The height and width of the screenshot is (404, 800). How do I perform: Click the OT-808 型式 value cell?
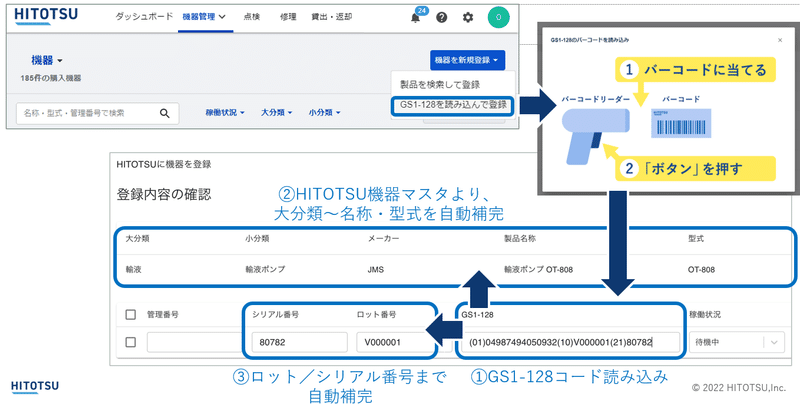[701, 269]
